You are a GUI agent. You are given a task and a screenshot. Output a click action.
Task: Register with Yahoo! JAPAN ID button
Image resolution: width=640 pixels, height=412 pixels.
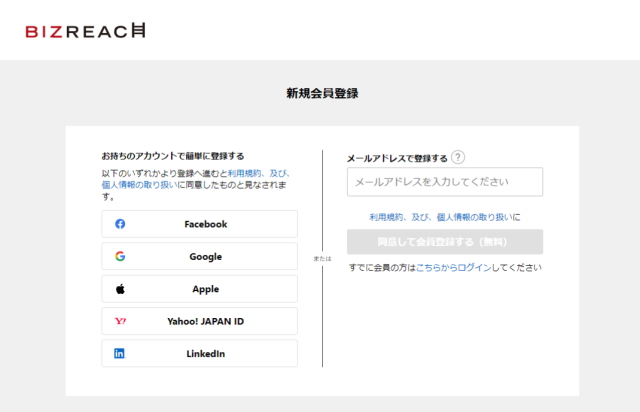tap(200, 321)
